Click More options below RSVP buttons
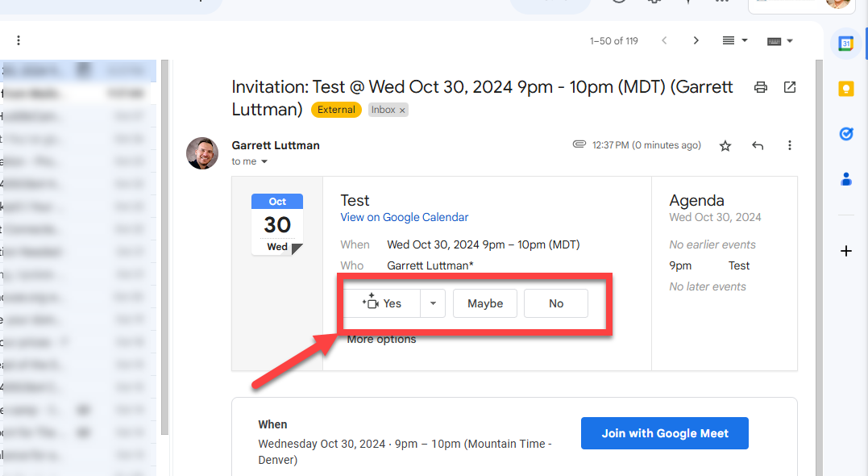Image resolution: width=868 pixels, height=476 pixels. coord(381,339)
